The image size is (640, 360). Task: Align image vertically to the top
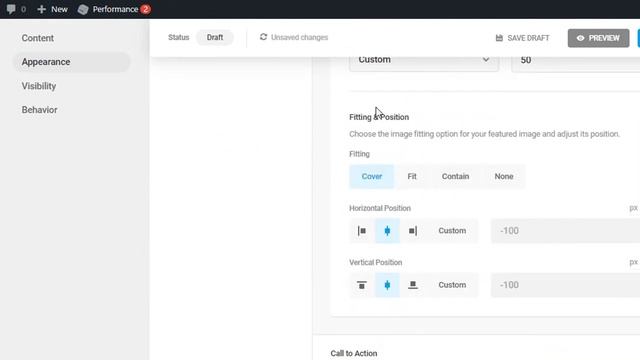[x=362, y=285]
